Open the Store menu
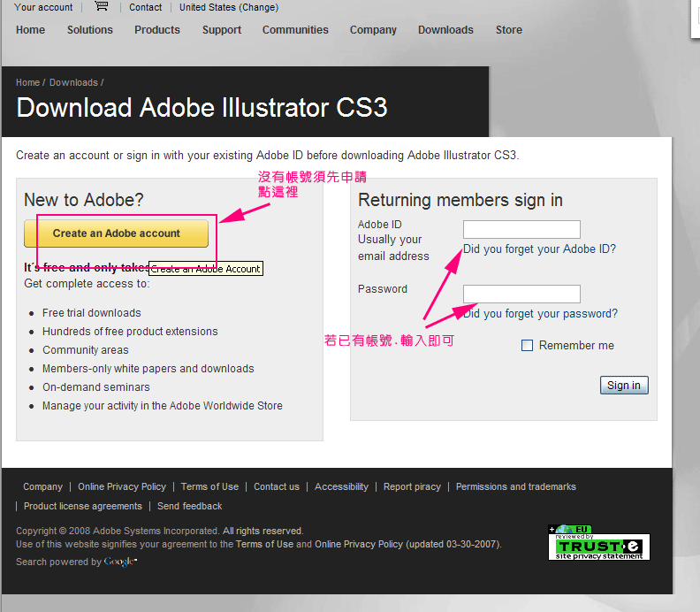The width and height of the screenshot is (700, 612). click(508, 30)
